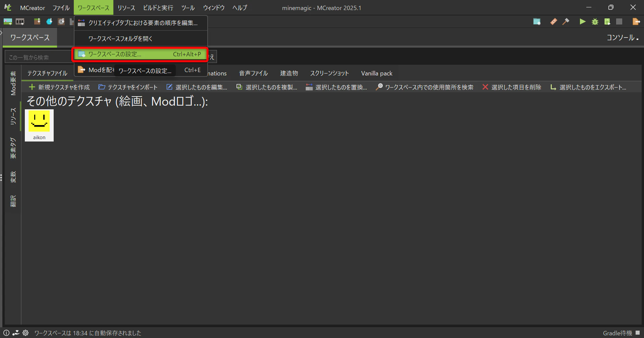Click the gray stop square icon
The width and height of the screenshot is (644, 338).
(x=619, y=22)
